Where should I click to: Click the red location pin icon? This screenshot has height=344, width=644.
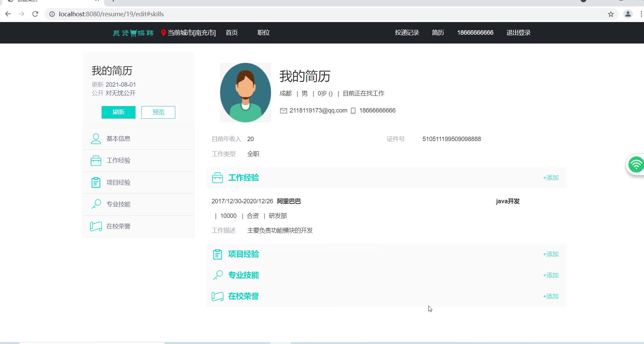tap(163, 33)
